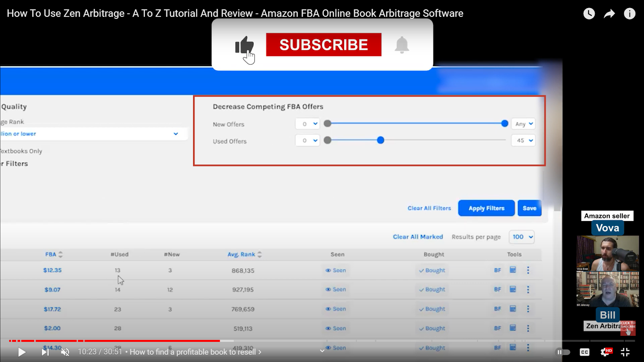
Task: Toggle Seen for the $17.72 row
Action: click(x=336, y=309)
